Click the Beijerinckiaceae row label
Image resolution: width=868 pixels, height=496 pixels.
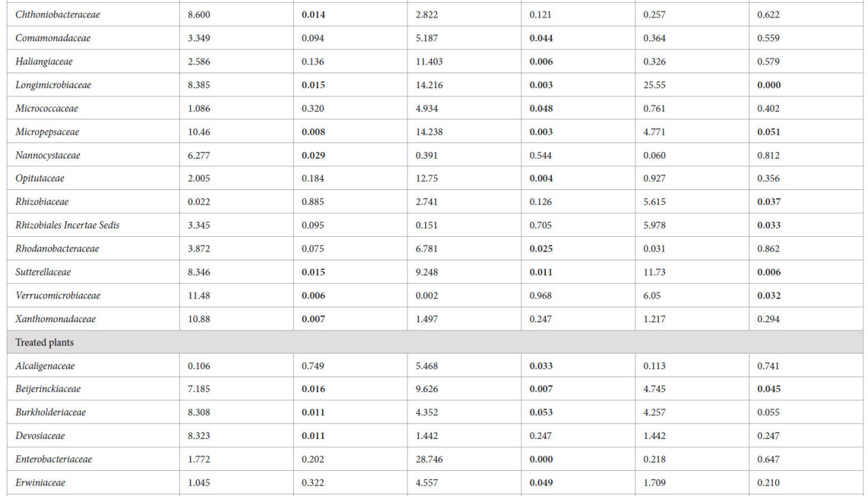coord(48,389)
